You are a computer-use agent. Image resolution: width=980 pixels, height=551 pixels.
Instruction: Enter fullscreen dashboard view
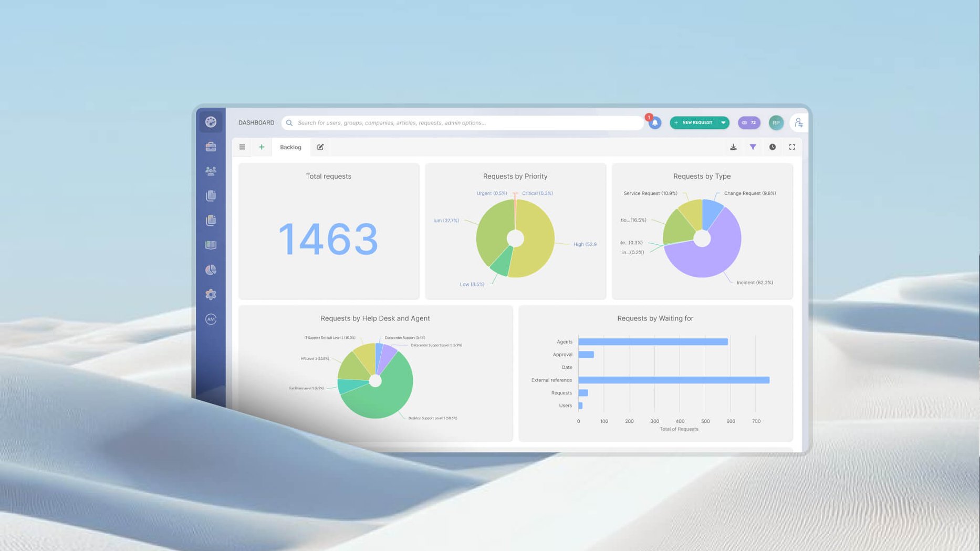coord(791,147)
